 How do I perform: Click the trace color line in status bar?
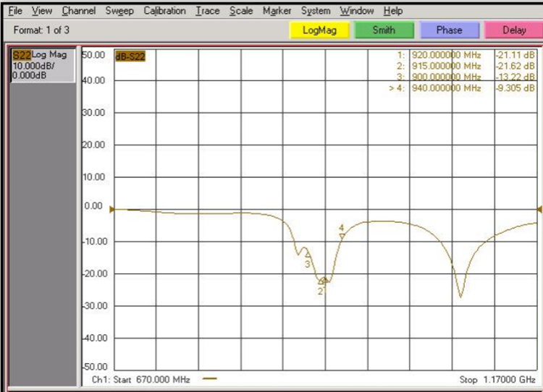point(210,378)
